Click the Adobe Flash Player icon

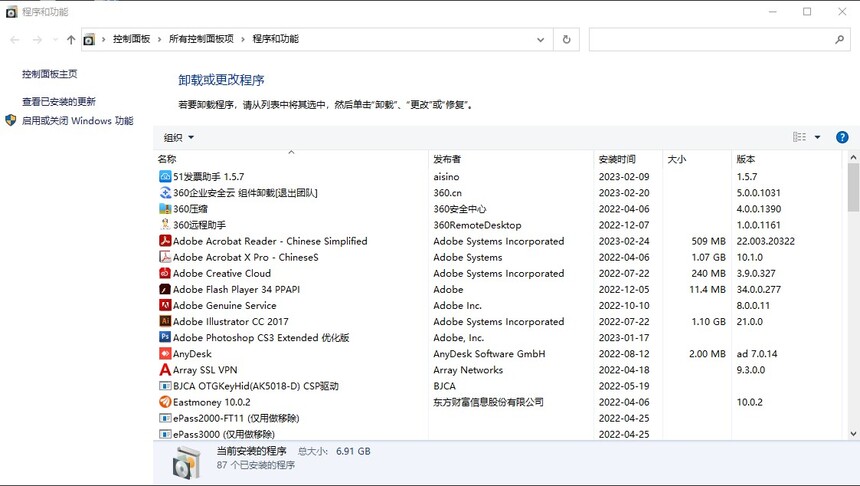pyautogui.click(x=165, y=289)
